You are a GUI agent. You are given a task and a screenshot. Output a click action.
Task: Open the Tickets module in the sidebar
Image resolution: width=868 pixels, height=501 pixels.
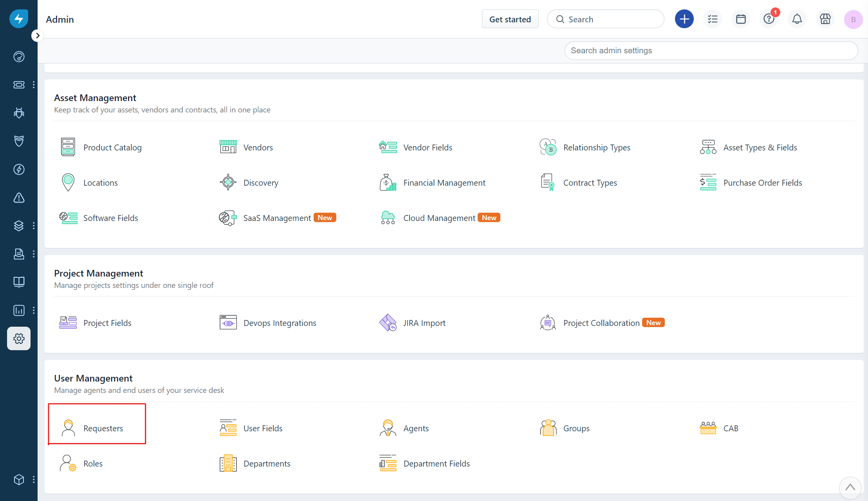[18, 85]
